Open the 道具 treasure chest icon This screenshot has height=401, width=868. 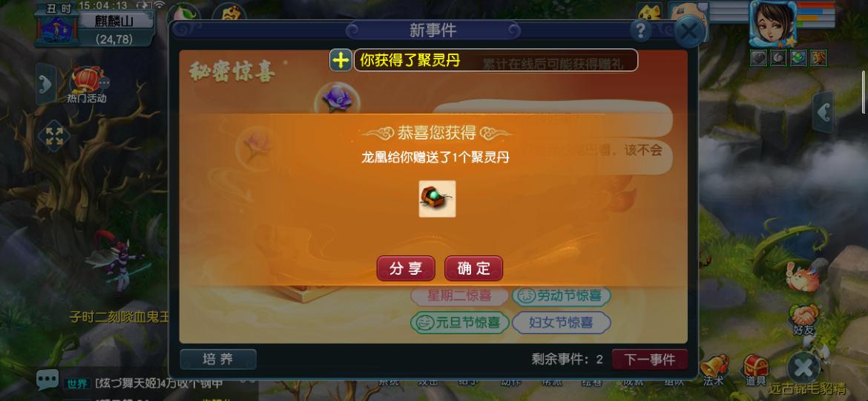point(755,370)
